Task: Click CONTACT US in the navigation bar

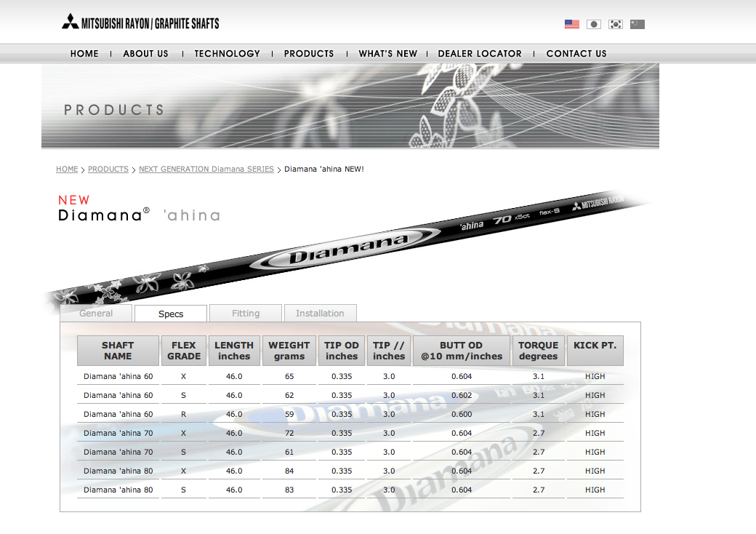Action: pyautogui.click(x=576, y=54)
